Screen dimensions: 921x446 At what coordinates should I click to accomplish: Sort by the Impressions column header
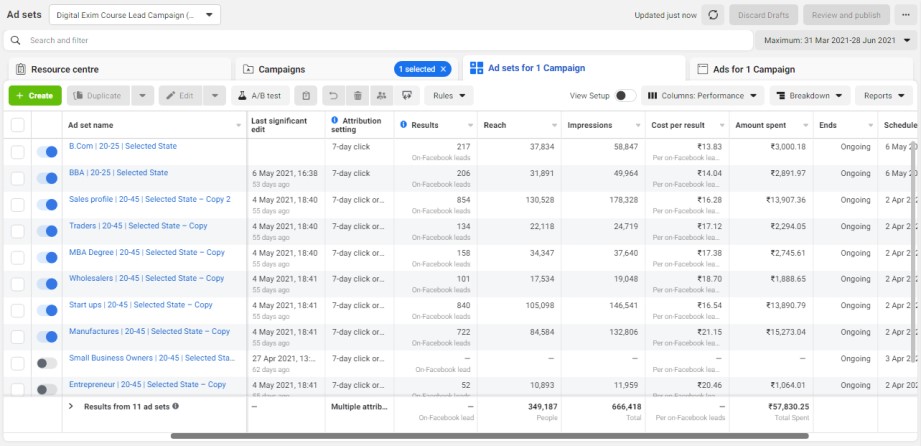tap(590, 125)
